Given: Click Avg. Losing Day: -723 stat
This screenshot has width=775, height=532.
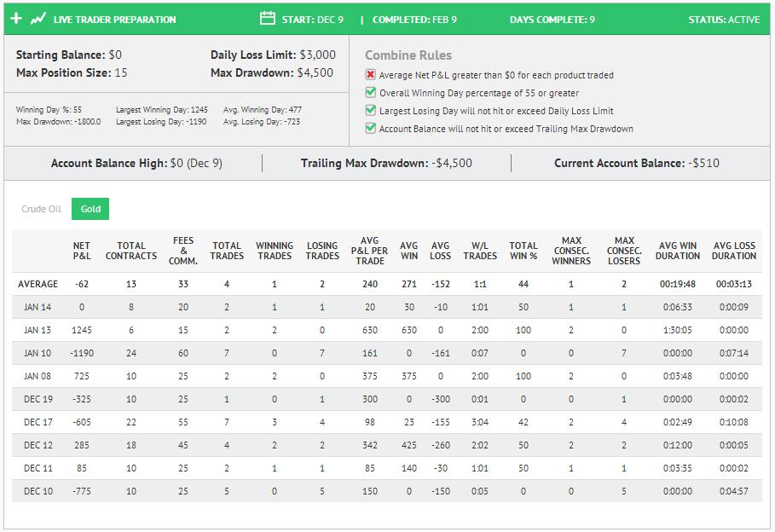Looking at the screenshot, I should (262, 122).
